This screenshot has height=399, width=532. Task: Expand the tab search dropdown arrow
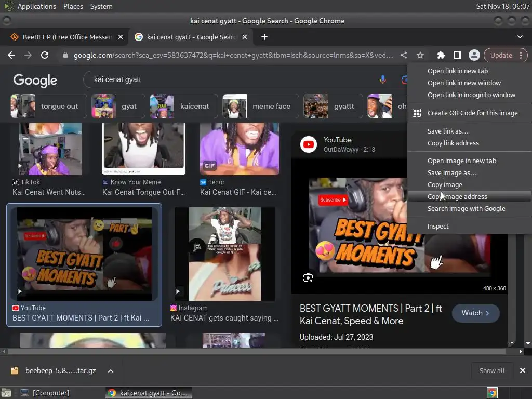click(x=520, y=37)
